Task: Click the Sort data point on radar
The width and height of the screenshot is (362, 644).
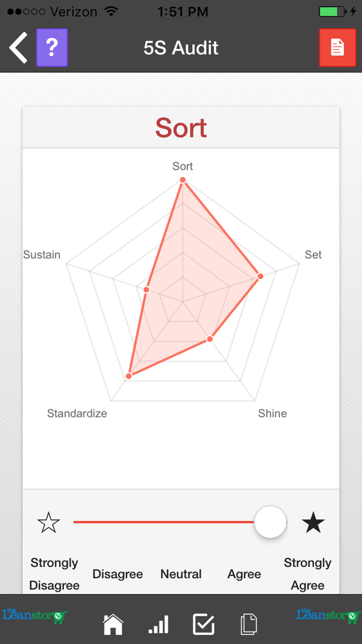Action: pyautogui.click(x=183, y=180)
